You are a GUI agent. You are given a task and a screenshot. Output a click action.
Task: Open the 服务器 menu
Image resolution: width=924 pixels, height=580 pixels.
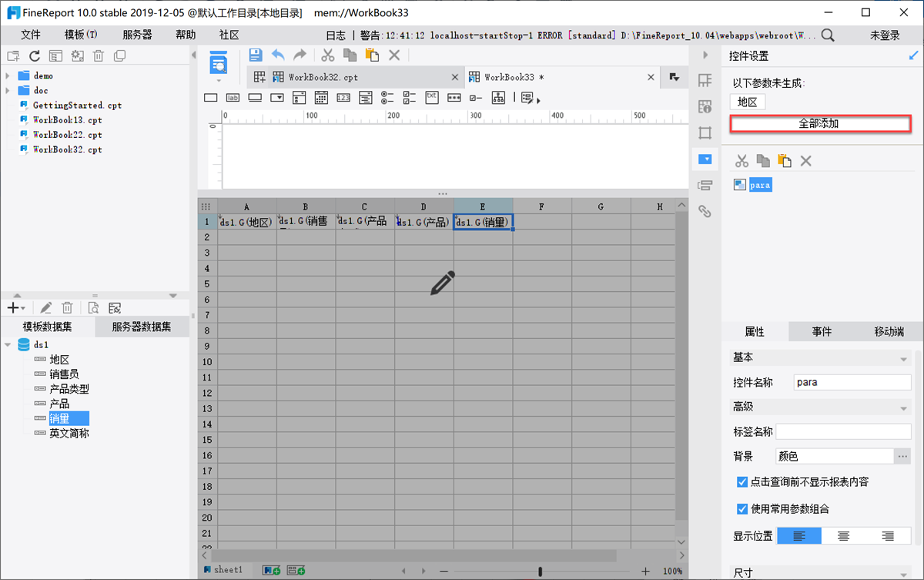[137, 35]
